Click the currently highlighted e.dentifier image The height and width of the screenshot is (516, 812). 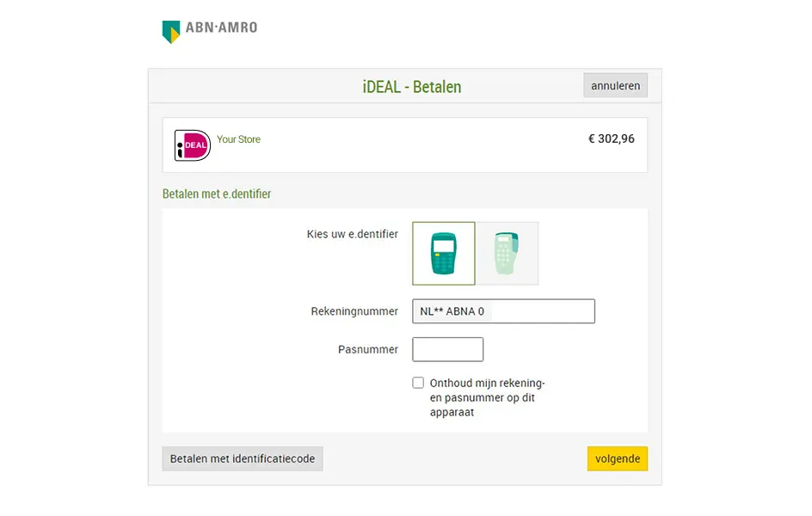point(443,254)
